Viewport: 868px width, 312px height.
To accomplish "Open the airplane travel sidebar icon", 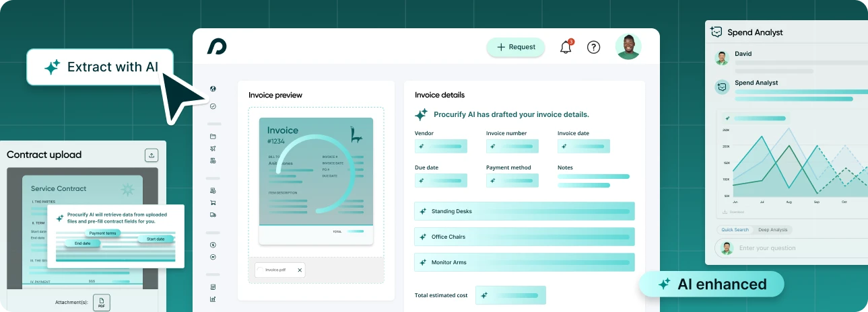I will [213, 149].
